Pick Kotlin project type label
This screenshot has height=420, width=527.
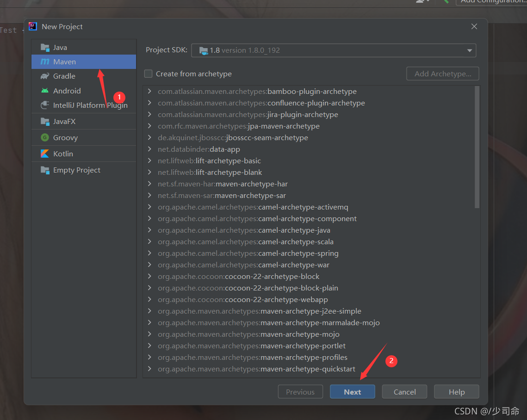click(63, 154)
